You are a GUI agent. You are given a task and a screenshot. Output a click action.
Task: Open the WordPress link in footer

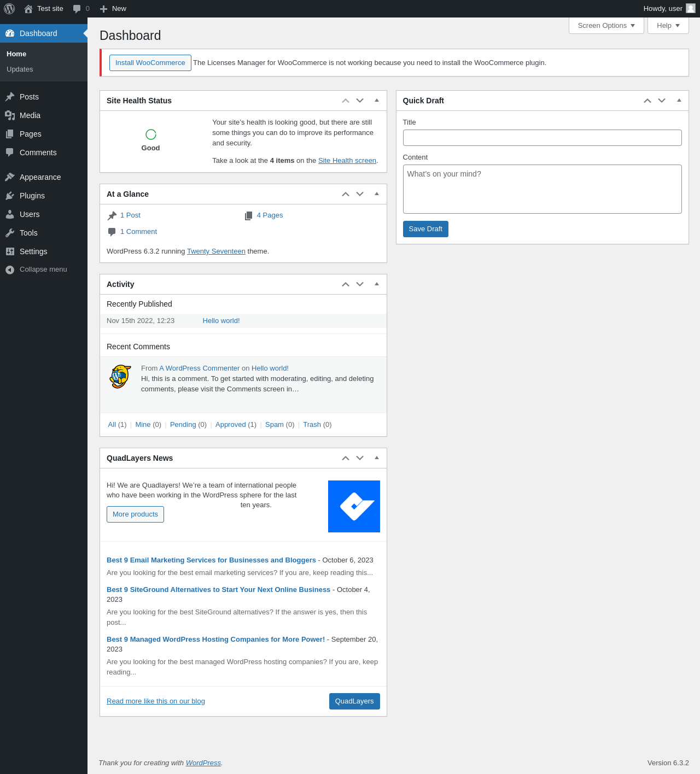[203, 763]
